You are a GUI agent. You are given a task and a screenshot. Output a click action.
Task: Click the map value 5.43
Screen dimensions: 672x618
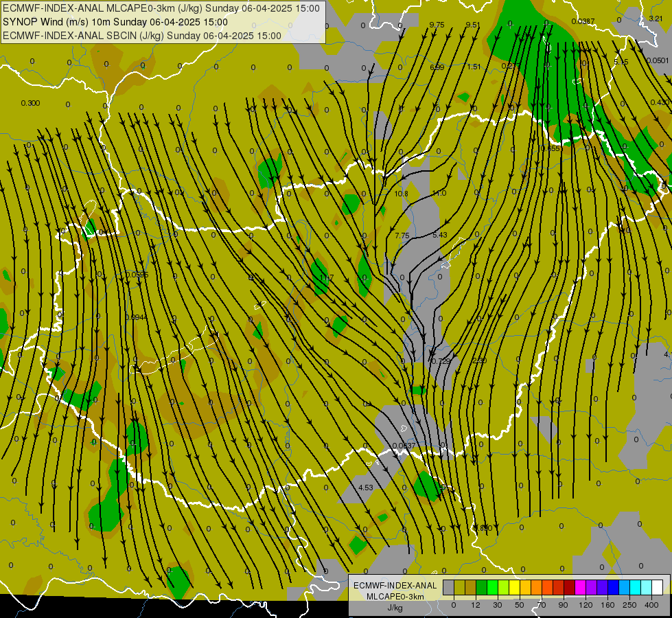440,235
